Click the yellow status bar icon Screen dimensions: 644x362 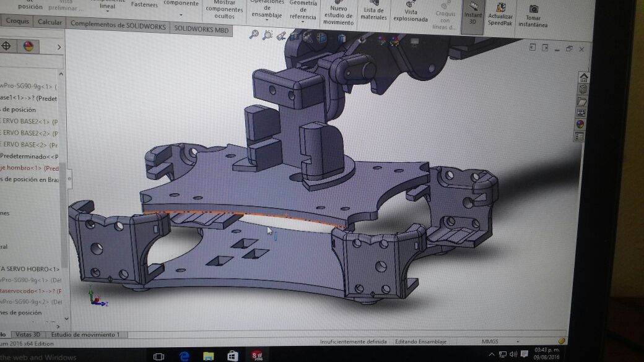[562, 341]
